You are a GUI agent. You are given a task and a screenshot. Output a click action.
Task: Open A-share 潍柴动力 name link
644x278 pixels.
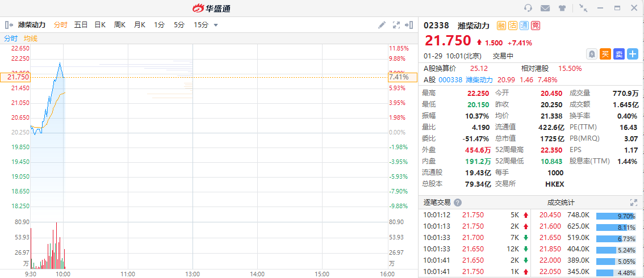(x=479, y=80)
